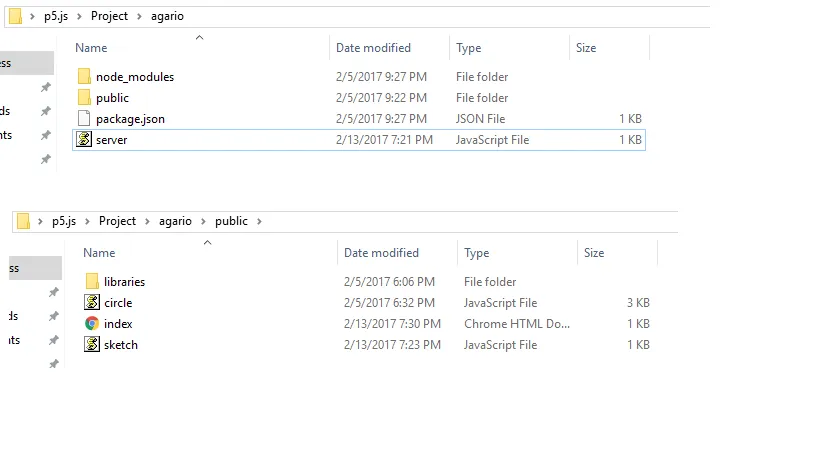
Task: Click the circle JavaScript file icon
Action: click(92, 303)
